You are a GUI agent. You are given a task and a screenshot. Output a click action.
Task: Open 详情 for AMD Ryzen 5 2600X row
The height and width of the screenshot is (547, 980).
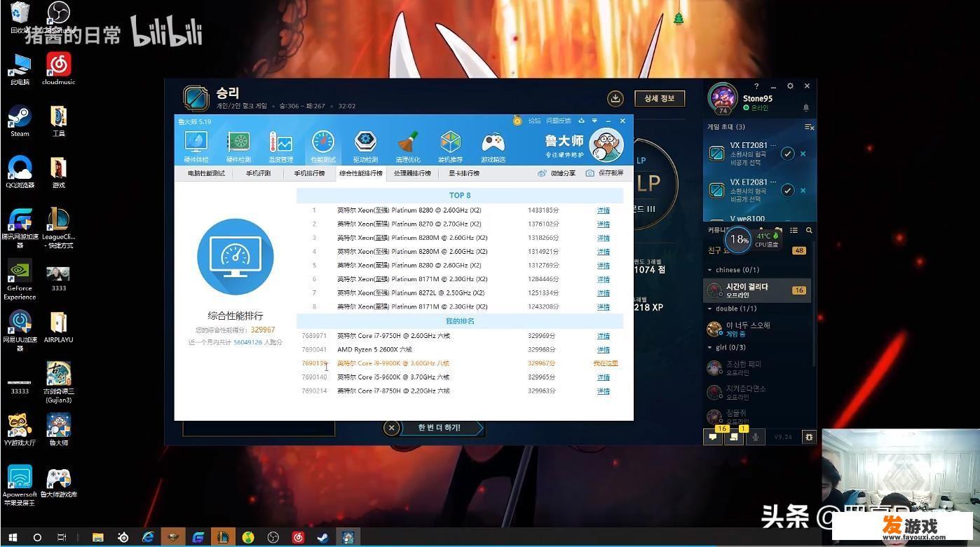[603, 350]
